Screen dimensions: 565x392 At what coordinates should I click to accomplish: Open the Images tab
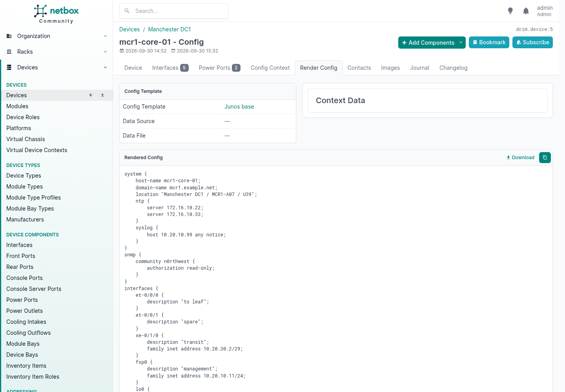[x=390, y=68]
